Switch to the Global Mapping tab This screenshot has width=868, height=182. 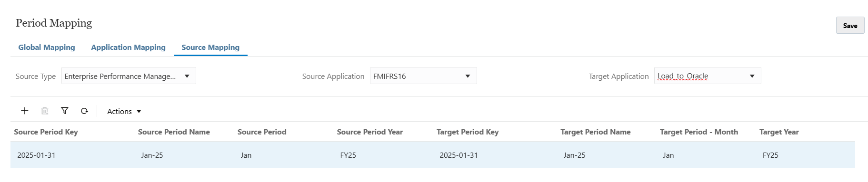click(x=47, y=47)
